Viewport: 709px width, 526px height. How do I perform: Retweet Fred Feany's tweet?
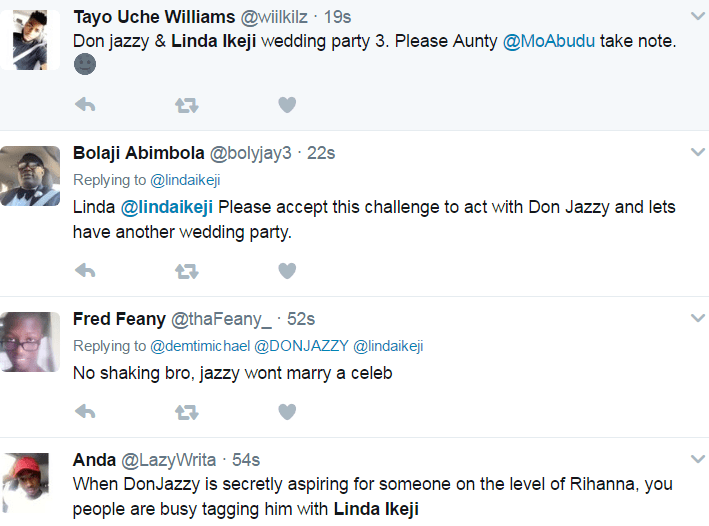[x=187, y=412]
